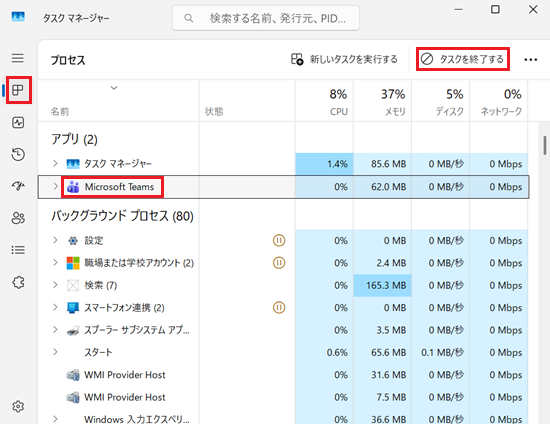550x424 pixels.
Task: Click the 0.6% CPU value for スタート
Action: 337,352
